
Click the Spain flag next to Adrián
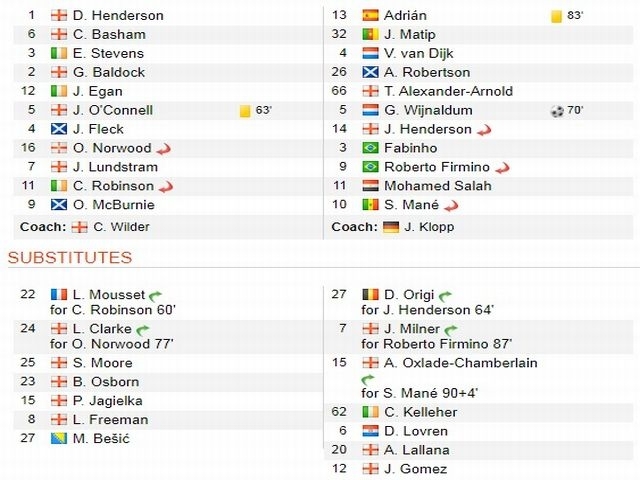(x=370, y=16)
